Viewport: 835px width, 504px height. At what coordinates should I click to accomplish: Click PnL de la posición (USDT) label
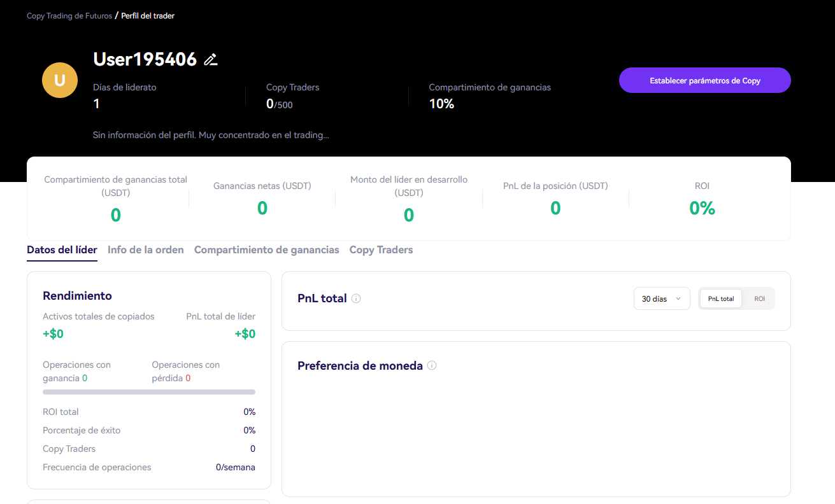pyautogui.click(x=555, y=186)
